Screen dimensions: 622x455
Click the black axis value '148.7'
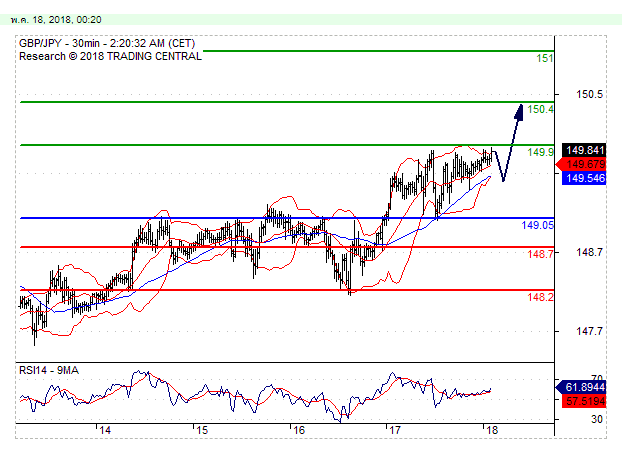[x=589, y=252]
